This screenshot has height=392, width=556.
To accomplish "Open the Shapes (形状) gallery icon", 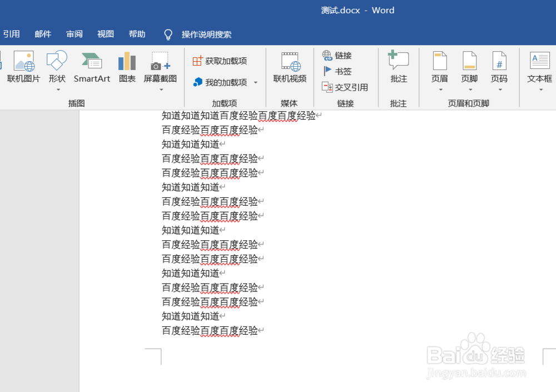I will (x=57, y=61).
